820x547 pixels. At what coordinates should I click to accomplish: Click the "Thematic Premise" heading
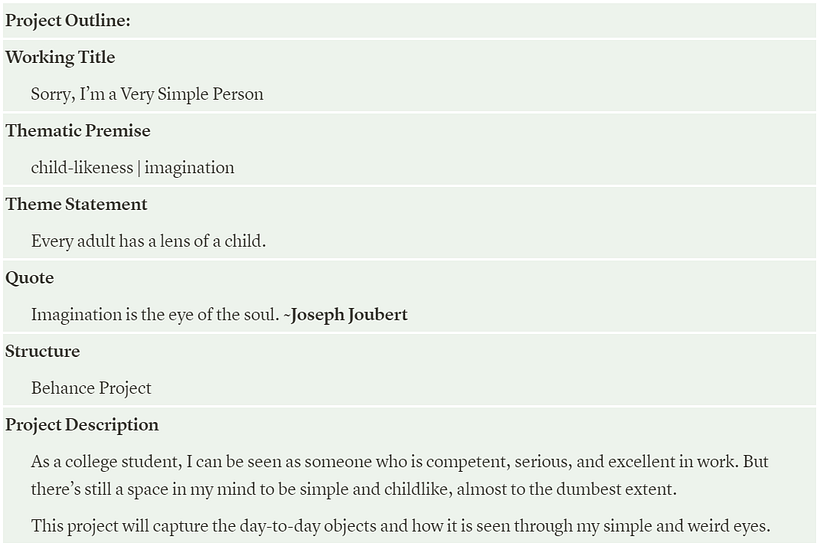[78, 131]
